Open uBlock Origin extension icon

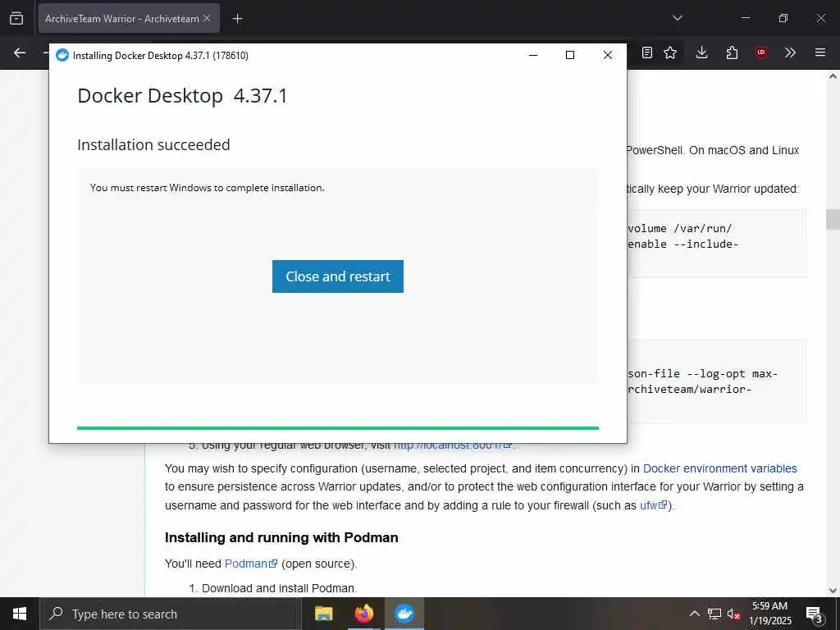coord(761,52)
